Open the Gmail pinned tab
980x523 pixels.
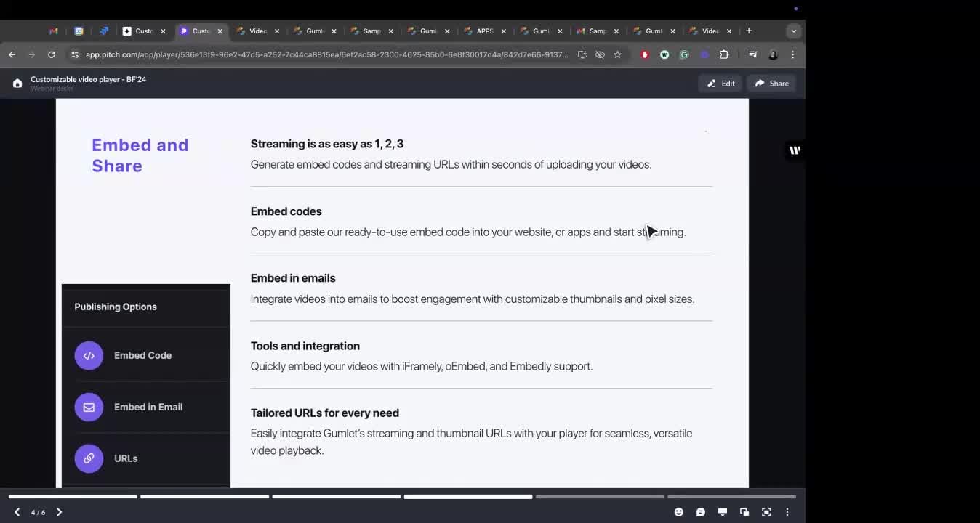(53, 31)
